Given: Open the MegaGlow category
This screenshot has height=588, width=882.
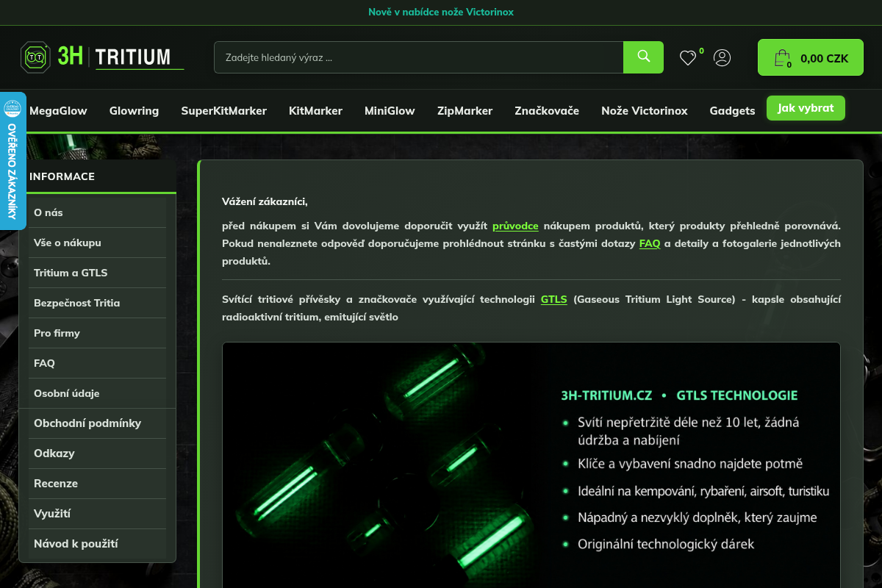Looking at the screenshot, I should (x=58, y=111).
